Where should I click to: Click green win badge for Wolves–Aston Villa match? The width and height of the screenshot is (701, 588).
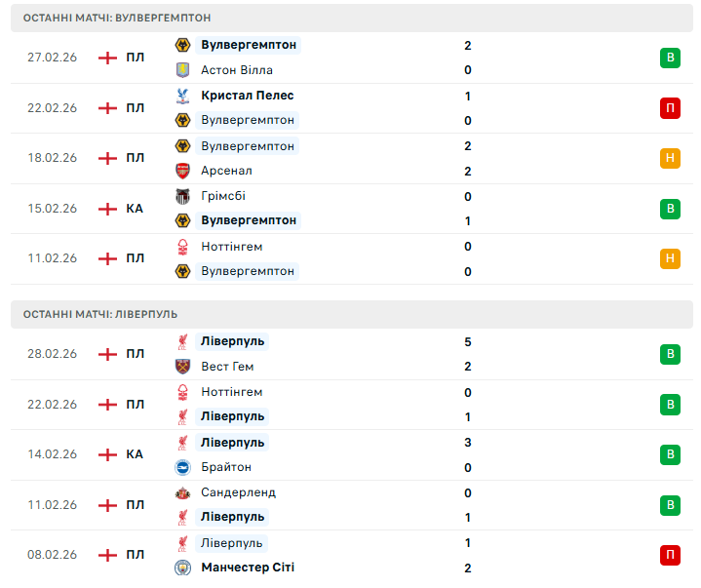[x=670, y=58]
